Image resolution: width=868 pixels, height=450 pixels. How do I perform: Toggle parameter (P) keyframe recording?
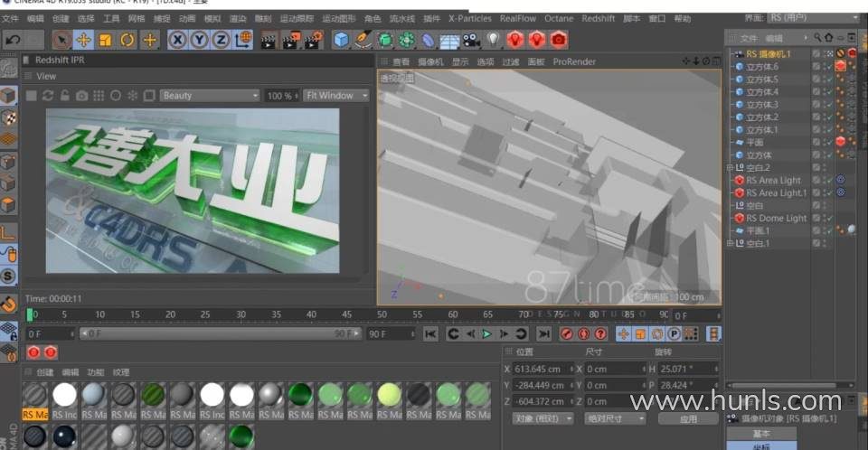tap(674, 333)
